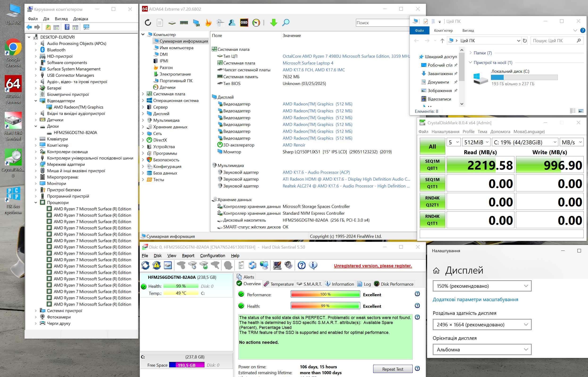Screen dimensions: 588x377
Task: Click the blue help icon in Цей ПК ribbon
Action: pyautogui.click(x=583, y=30)
